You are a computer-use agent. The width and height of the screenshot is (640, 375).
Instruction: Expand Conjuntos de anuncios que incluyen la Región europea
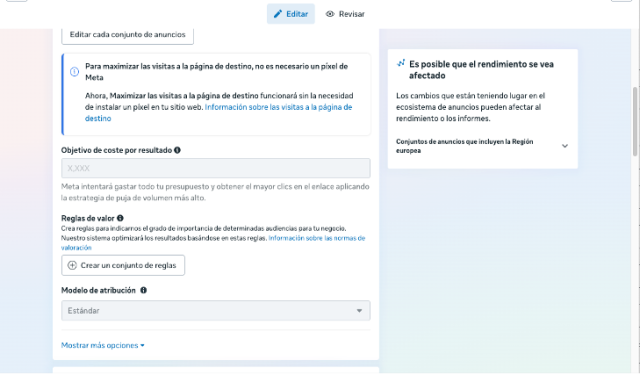tap(482, 146)
